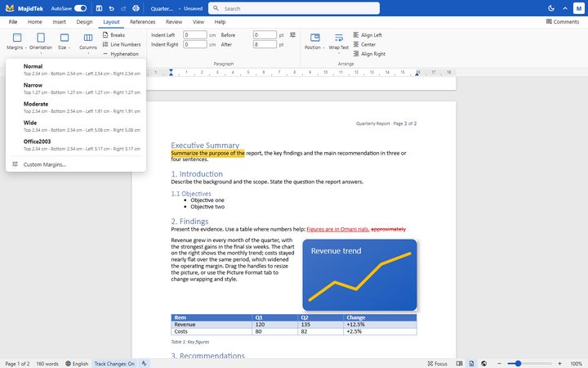
Task: Open the Columns dropdown
Action: 88,42
